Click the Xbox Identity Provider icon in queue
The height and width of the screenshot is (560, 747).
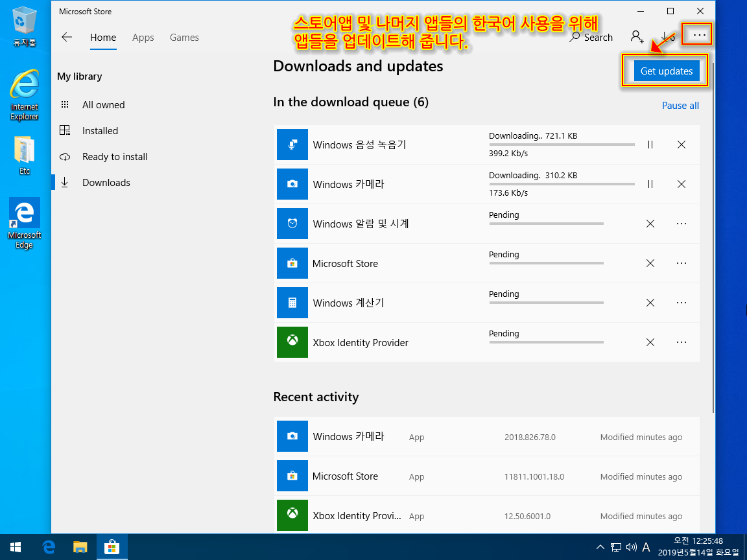pyautogui.click(x=292, y=342)
